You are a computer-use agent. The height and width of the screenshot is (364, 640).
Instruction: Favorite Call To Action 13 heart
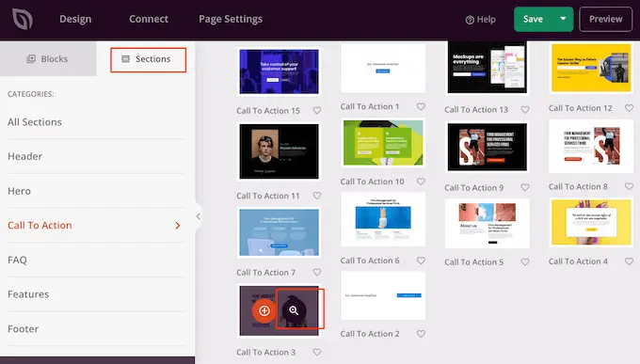tap(525, 110)
